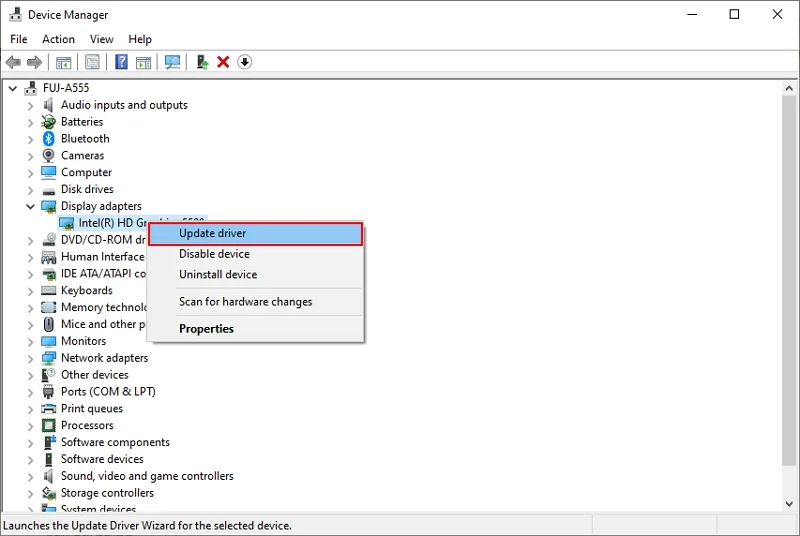Click the Processors chip icon
The width and height of the screenshot is (800, 536).
coord(48,425)
